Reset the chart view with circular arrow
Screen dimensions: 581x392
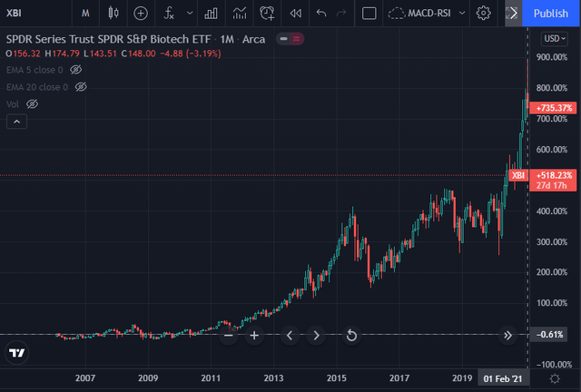pyautogui.click(x=351, y=336)
